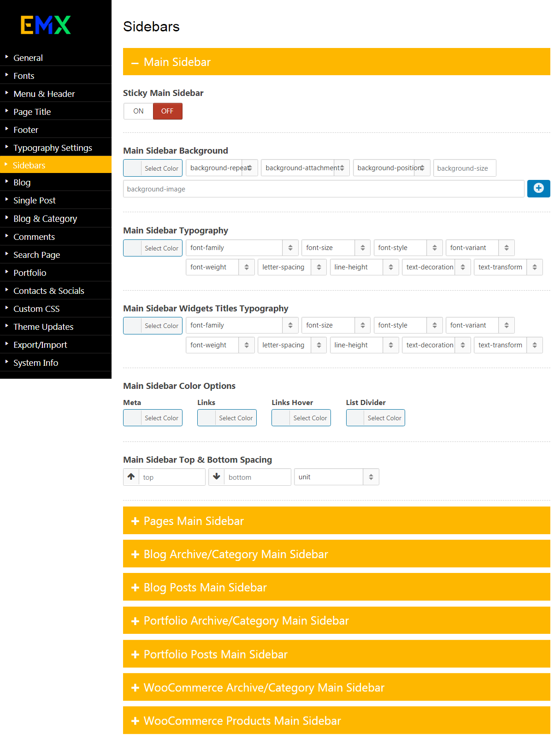560x751 pixels.
Task: Click plus icon beside Pages Main Sidebar
Action: tap(135, 521)
